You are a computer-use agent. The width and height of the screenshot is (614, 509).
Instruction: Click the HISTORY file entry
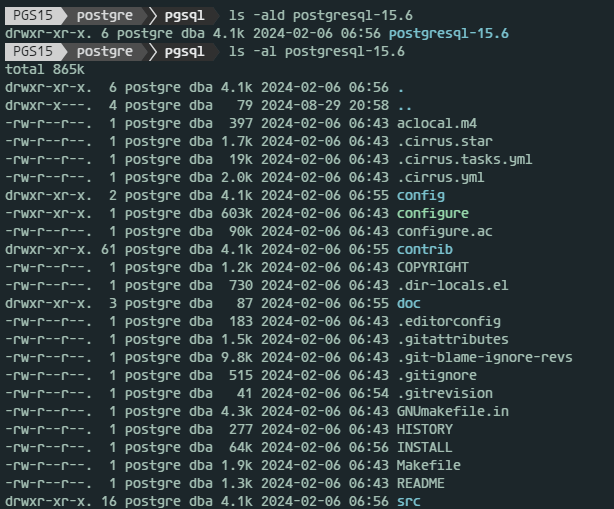tap(424, 429)
